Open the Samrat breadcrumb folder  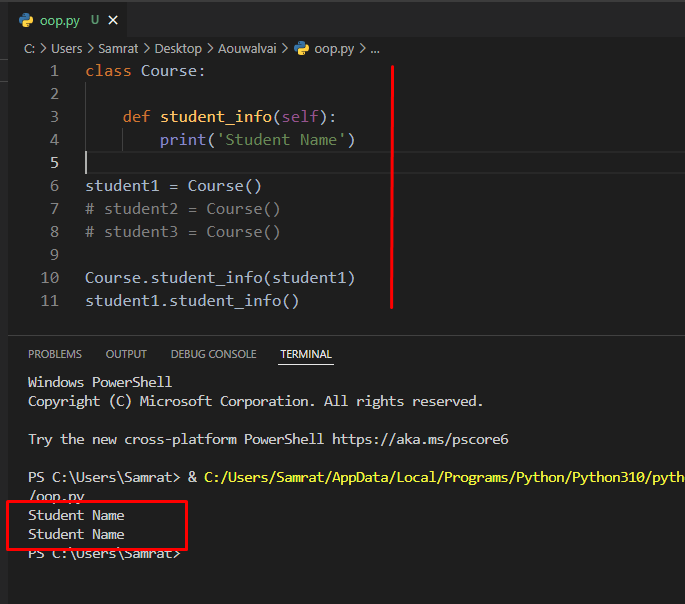pos(118,48)
